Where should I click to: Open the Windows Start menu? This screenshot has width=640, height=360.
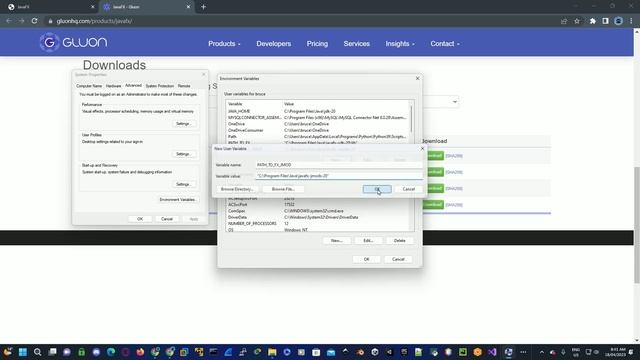point(23,352)
